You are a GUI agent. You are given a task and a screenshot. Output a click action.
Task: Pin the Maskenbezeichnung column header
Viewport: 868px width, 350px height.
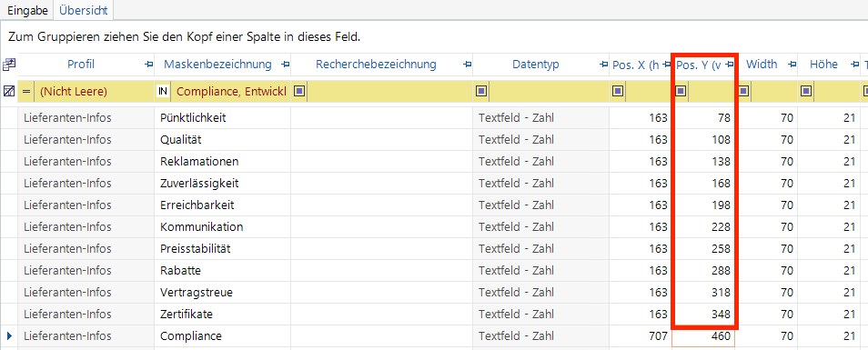point(285,65)
